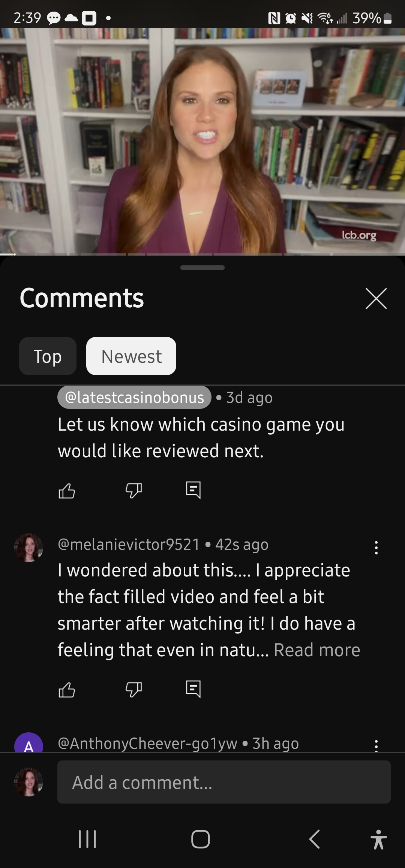Like the latestcasinobonus pinned comment

point(67,491)
